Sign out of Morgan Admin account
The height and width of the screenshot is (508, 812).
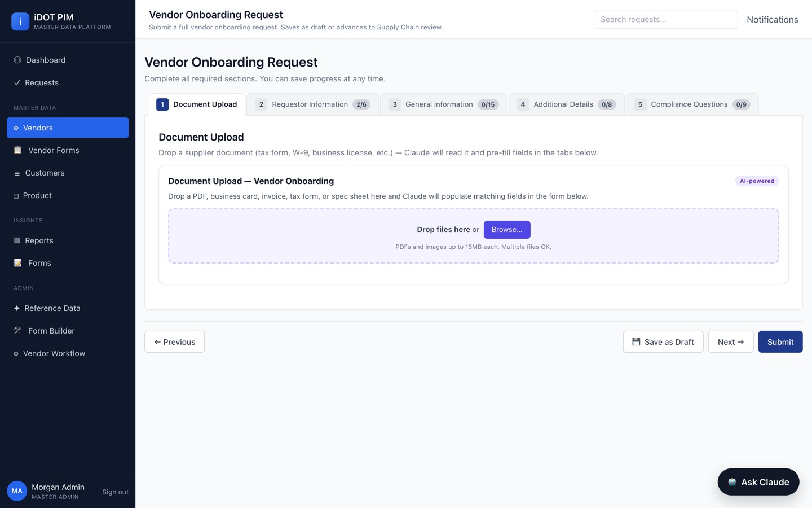pos(115,492)
